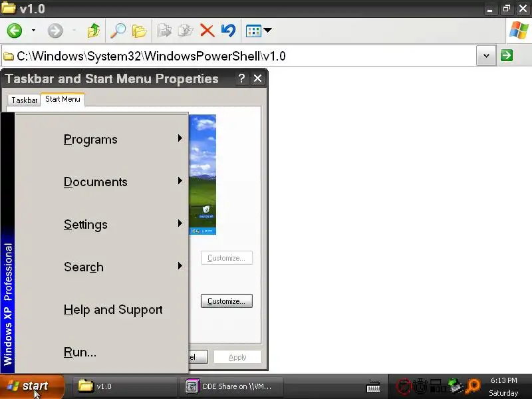Restore the v1.0 Explorer window size
This screenshot has height=399, width=532.
(507, 9)
